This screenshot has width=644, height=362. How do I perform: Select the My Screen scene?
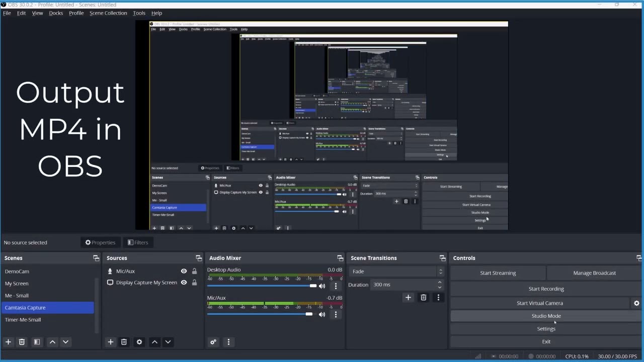[x=47, y=284]
